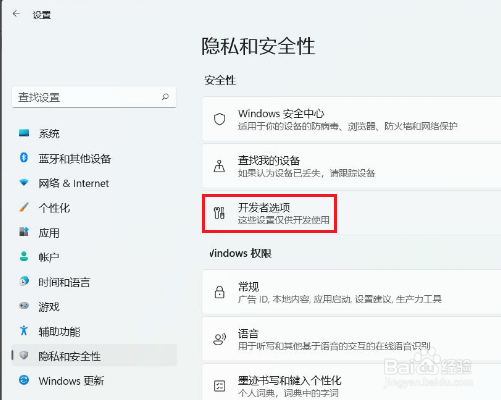Open 帐户 settings page
This screenshot has width=501, height=400.
point(94,257)
